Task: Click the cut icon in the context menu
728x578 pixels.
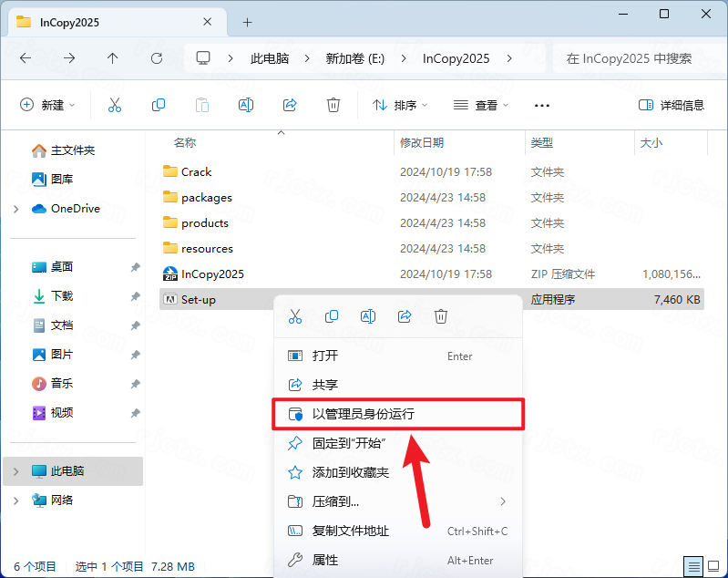Action: point(295,316)
